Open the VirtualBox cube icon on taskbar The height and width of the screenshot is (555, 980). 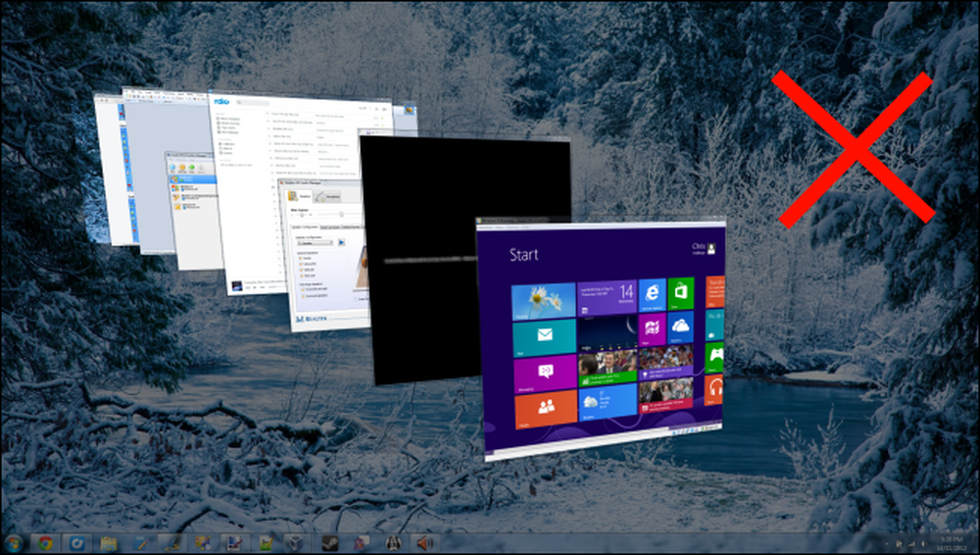[296, 542]
